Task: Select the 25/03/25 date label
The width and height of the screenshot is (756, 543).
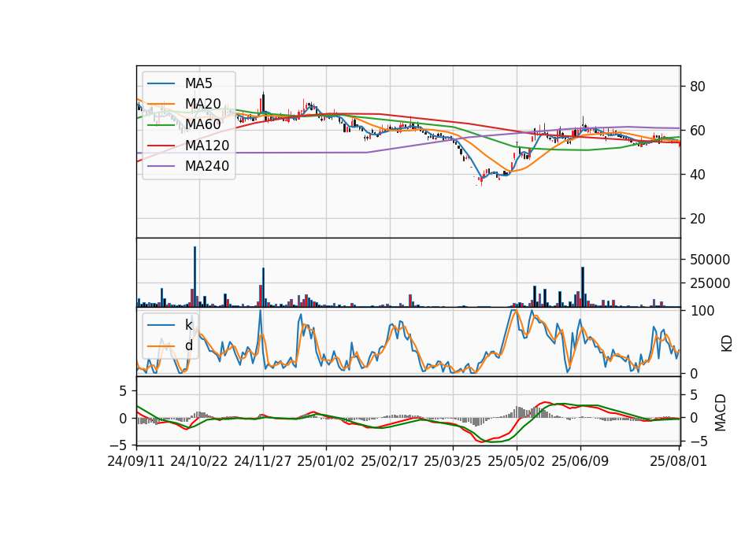Action: [x=453, y=461]
